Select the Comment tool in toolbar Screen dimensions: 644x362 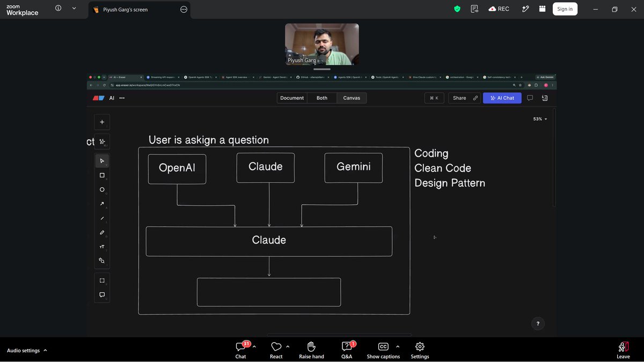pos(102,295)
